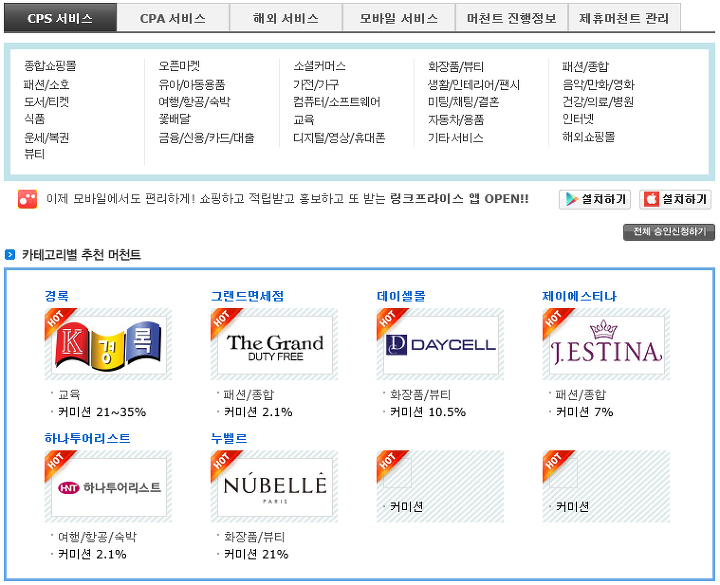Open the 하나투어리스트 logo thumbnail

click(x=108, y=486)
